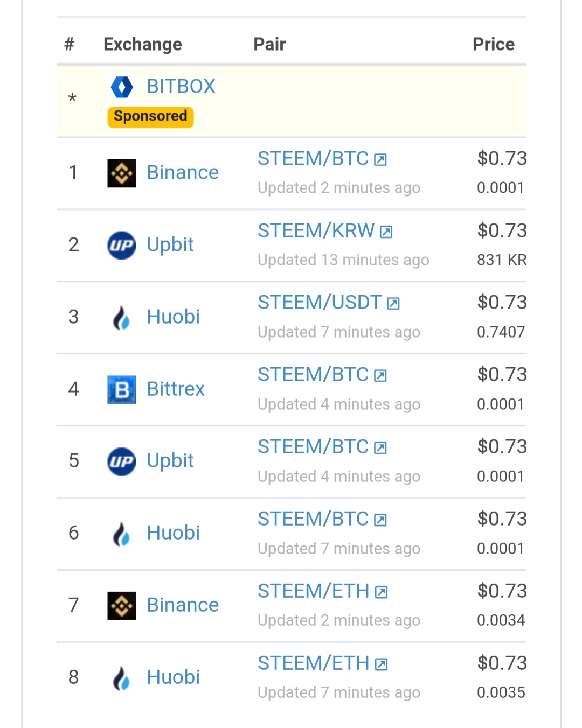Open the BITBOX sponsored exchange link
582x728 pixels.
click(x=181, y=86)
